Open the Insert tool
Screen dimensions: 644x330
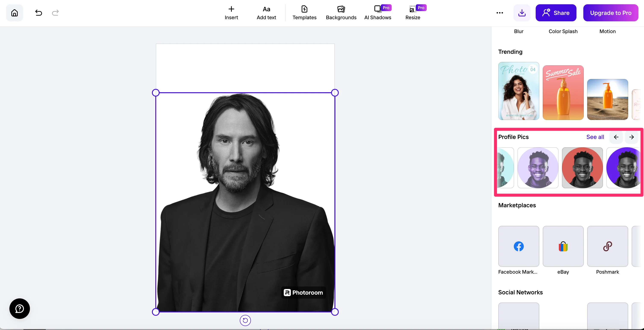point(231,13)
